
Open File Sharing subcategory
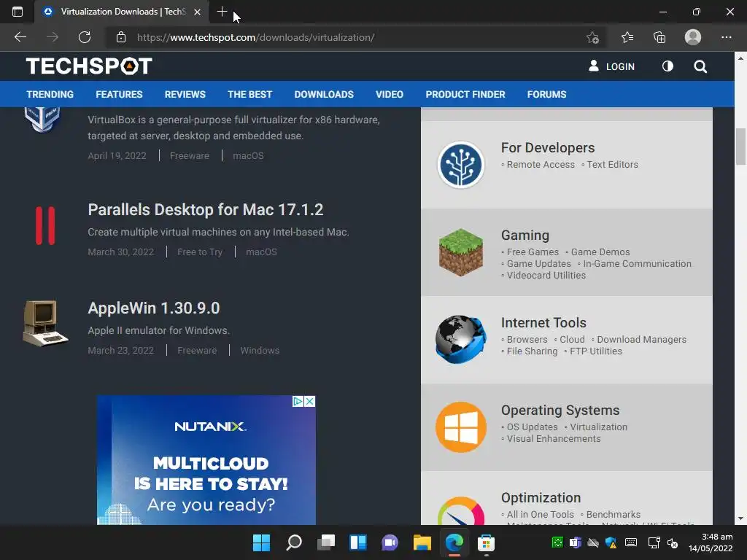[x=532, y=351]
